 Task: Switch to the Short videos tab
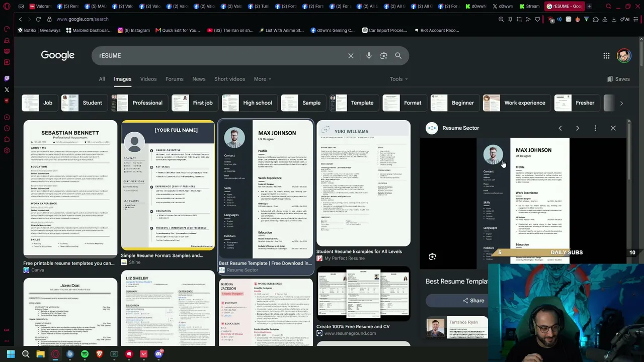229,79
